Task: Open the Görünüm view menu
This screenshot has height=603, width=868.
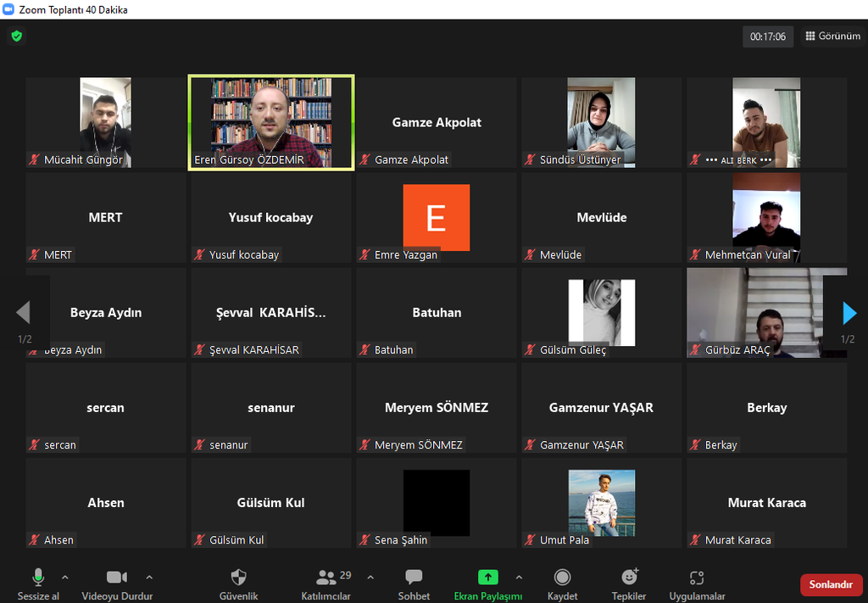Action: 832,36
